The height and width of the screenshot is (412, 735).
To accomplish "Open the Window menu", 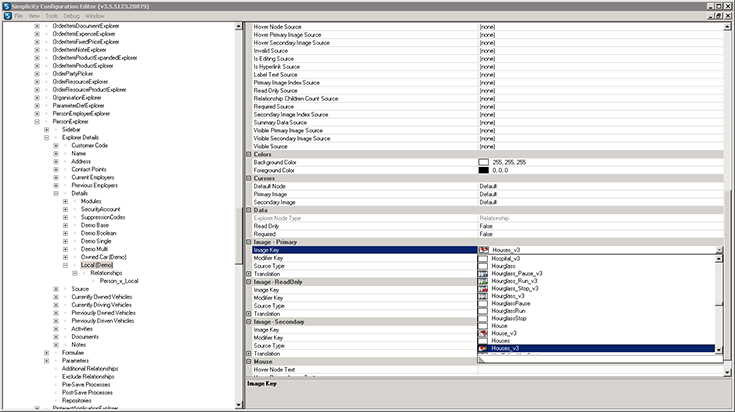I will 95,16.
